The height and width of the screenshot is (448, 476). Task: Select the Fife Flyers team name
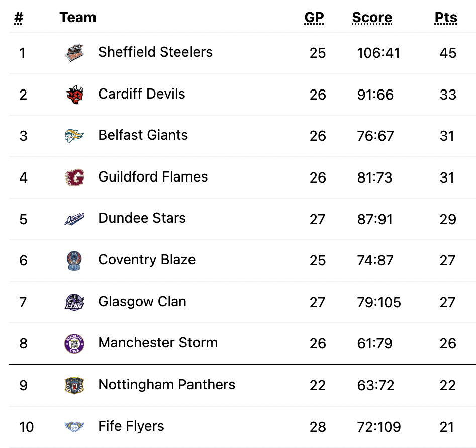(131, 426)
